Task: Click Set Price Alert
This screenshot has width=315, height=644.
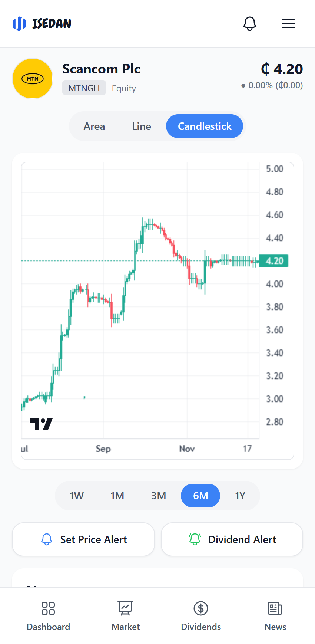Action: tap(83, 539)
